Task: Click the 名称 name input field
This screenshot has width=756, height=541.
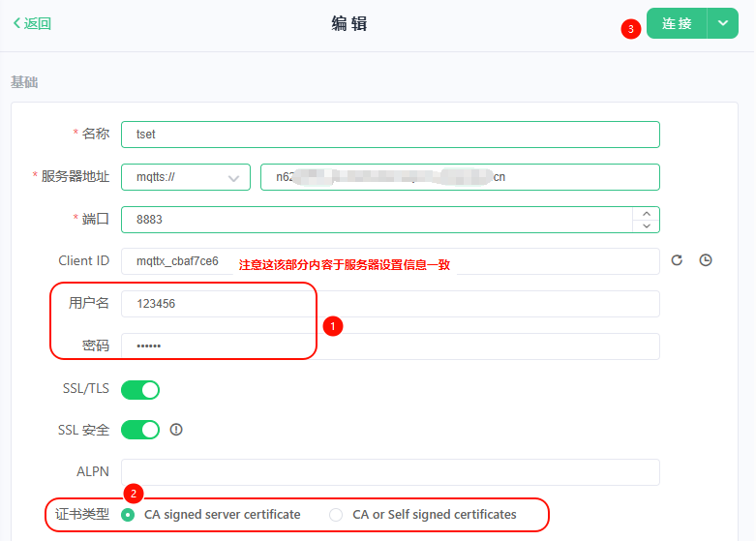Action: click(390, 135)
